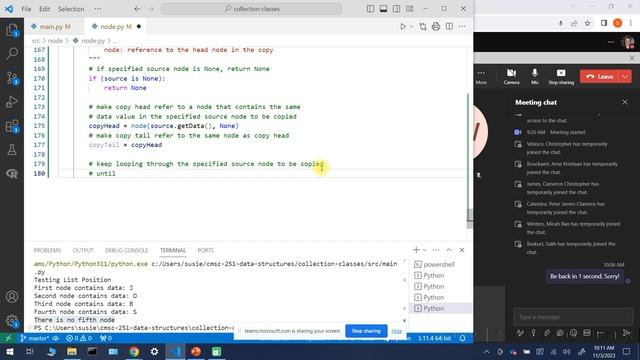Maximize the panel with the chevron-up icon
Image resolution: width=640 pixels, height=360 pixels.
click(449, 250)
